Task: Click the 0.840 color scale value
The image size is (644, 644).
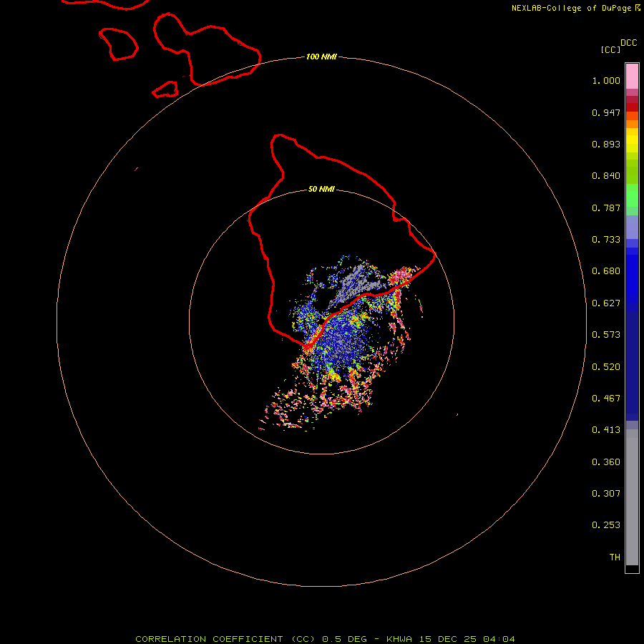Action: (606, 176)
